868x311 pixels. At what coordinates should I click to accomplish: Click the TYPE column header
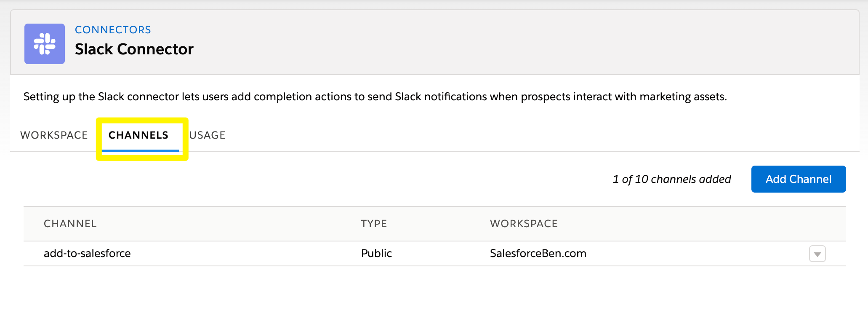pos(374,224)
